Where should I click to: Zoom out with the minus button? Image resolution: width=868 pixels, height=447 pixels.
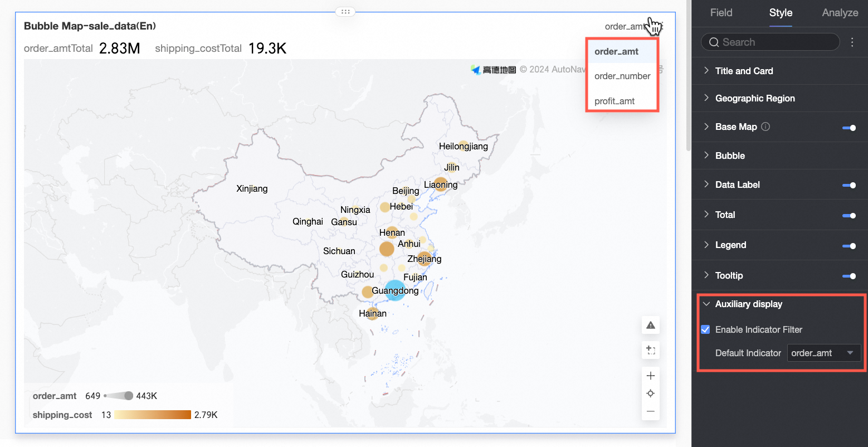point(650,411)
